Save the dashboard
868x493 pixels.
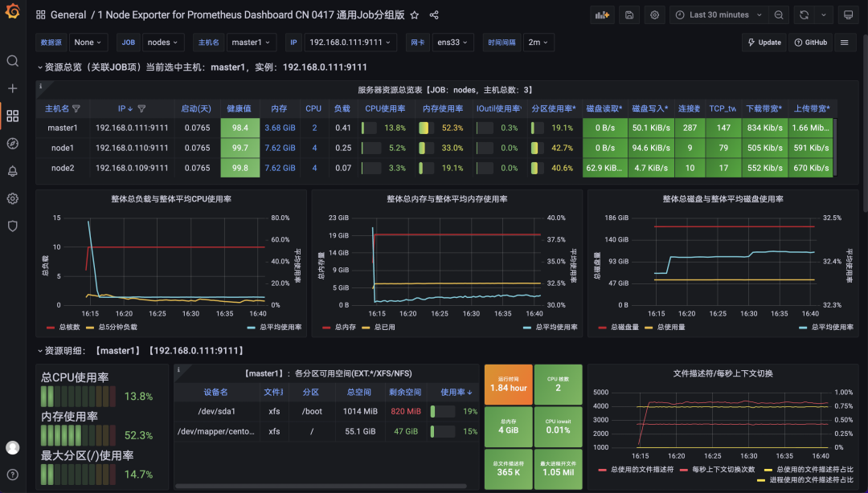click(x=628, y=14)
